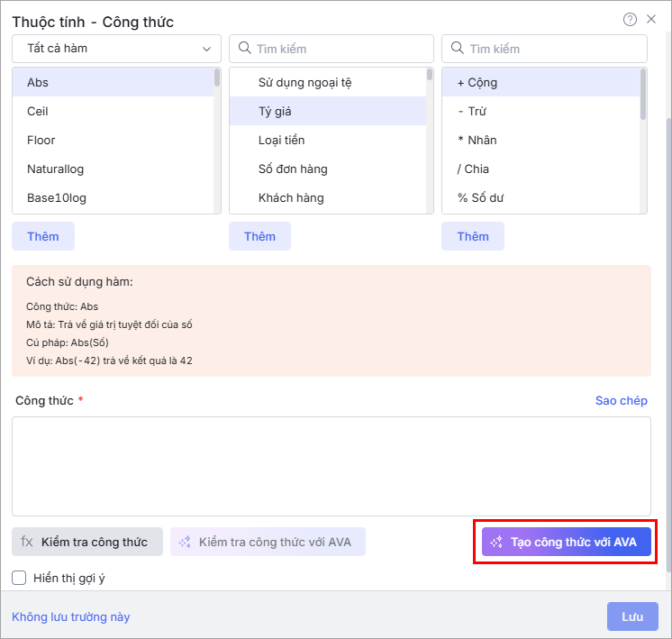Enable the Hiển thị gợi ý checkbox
The height and width of the screenshot is (639, 672).
click(x=19, y=578)
